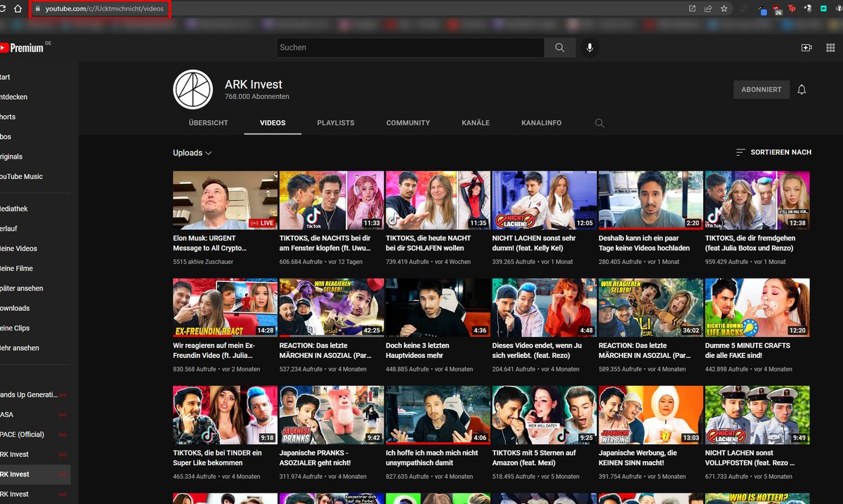The height and width of the screenshot is (504, 843).
Task: Click the ARK Invest channel avatar
Action: (x=192, y=90)
